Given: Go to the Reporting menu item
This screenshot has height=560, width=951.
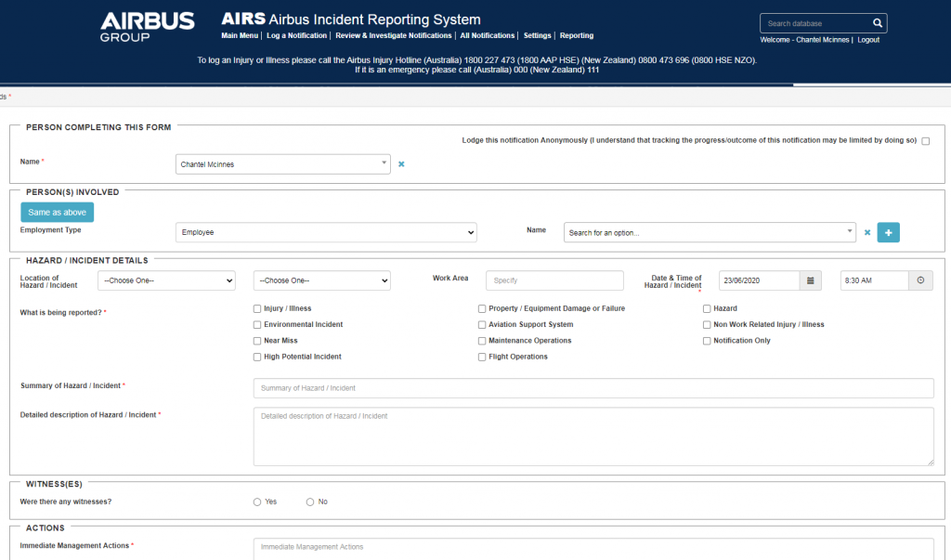Looking at the screenshot, I should coord(576,35).
